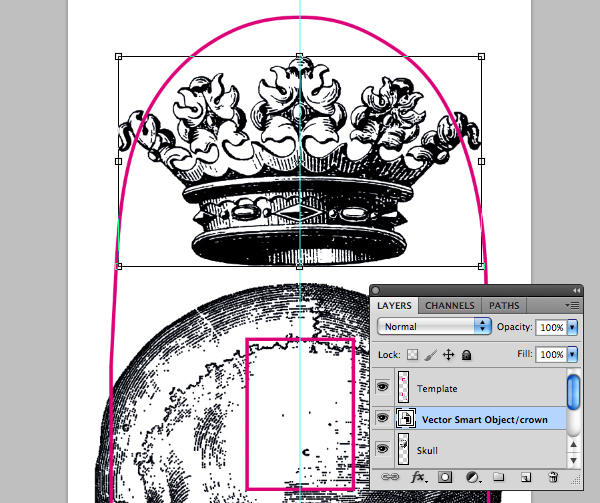Screen dimensions: 600x503
Task: Click the Fill value field
Action: click(551, 355)
